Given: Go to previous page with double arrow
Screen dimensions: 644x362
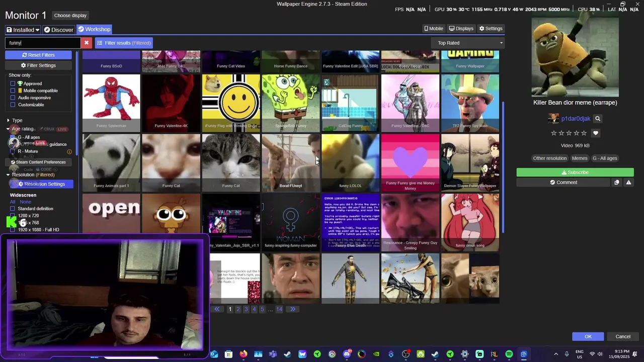Looking at the screenshot, I should tap(217, 309).
